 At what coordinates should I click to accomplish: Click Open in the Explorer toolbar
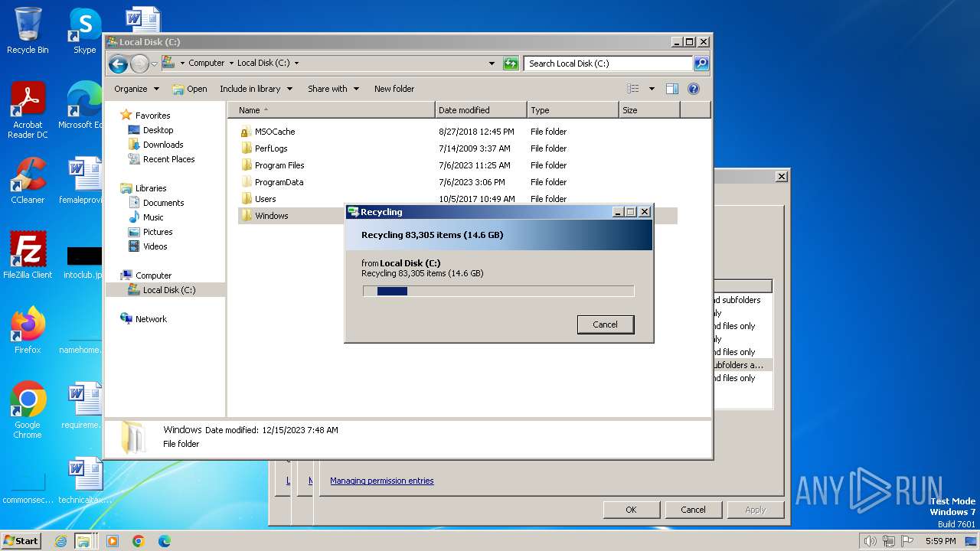pyautogui.click(x=190, y=89)
